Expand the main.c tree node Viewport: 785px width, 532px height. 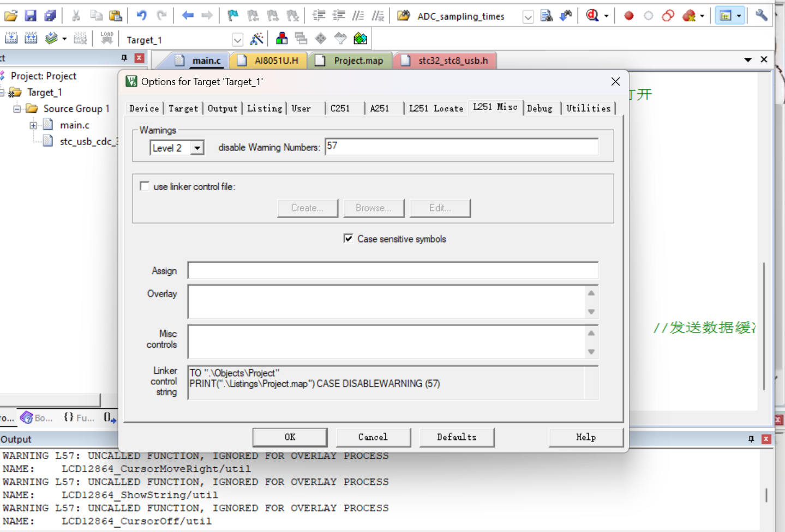(x=33, y=125)
